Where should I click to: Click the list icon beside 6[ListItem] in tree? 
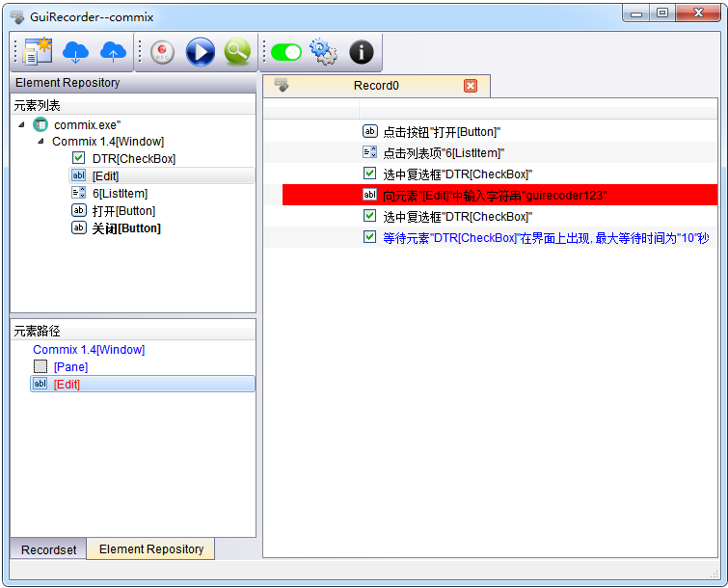click(78, 193)
